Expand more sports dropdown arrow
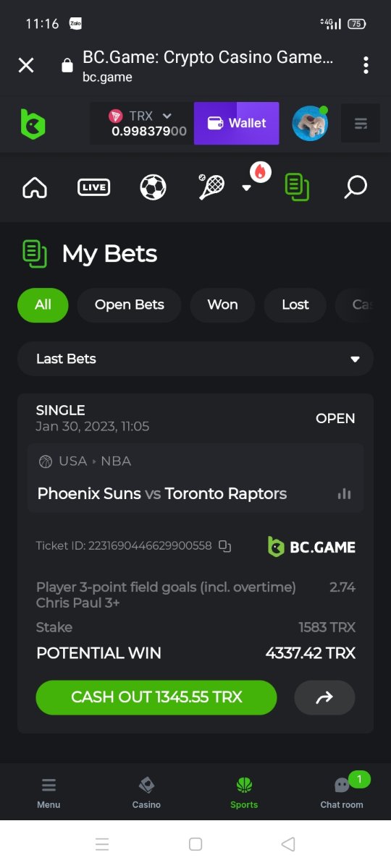This screenshot has height=868, width=391. point(246,188)
